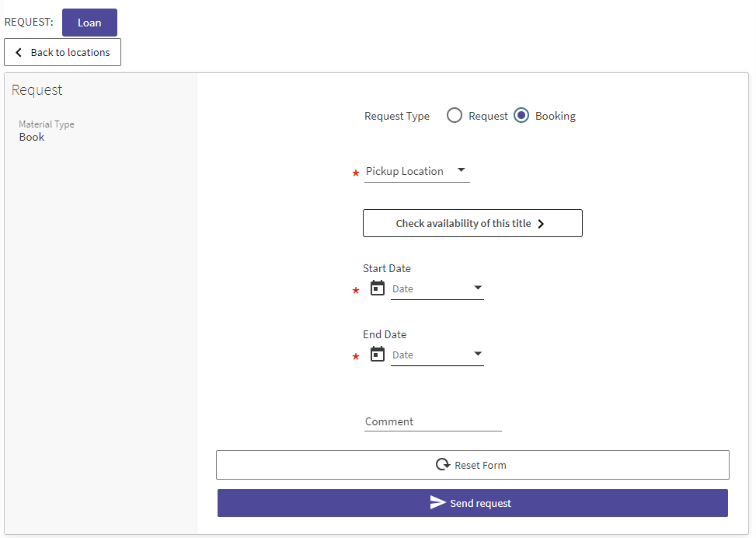Click the Pickup Location dropdown arrow
Screen dimensions: 756x538
click(461, 170)
